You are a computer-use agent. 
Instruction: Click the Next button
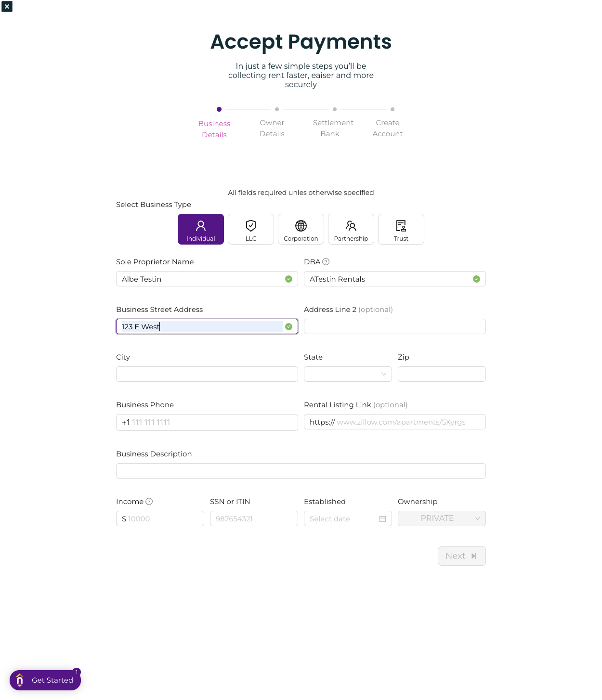462,556
